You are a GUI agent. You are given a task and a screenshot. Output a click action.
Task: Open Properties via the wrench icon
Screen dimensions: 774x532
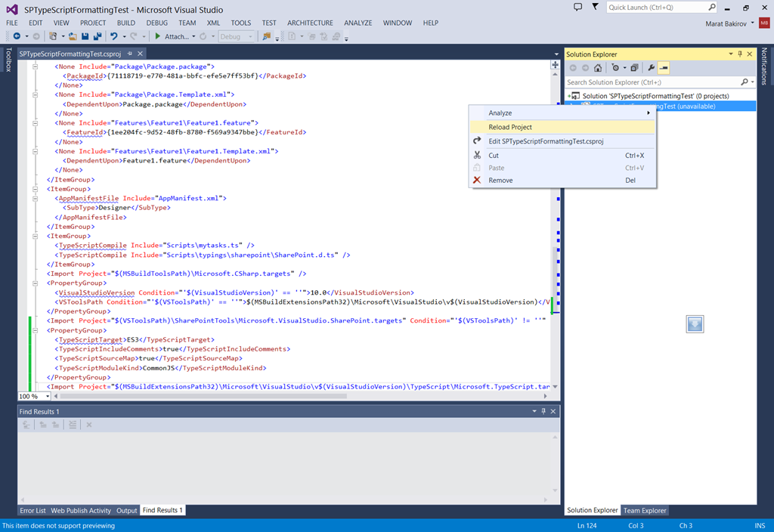tap(651, 68)
